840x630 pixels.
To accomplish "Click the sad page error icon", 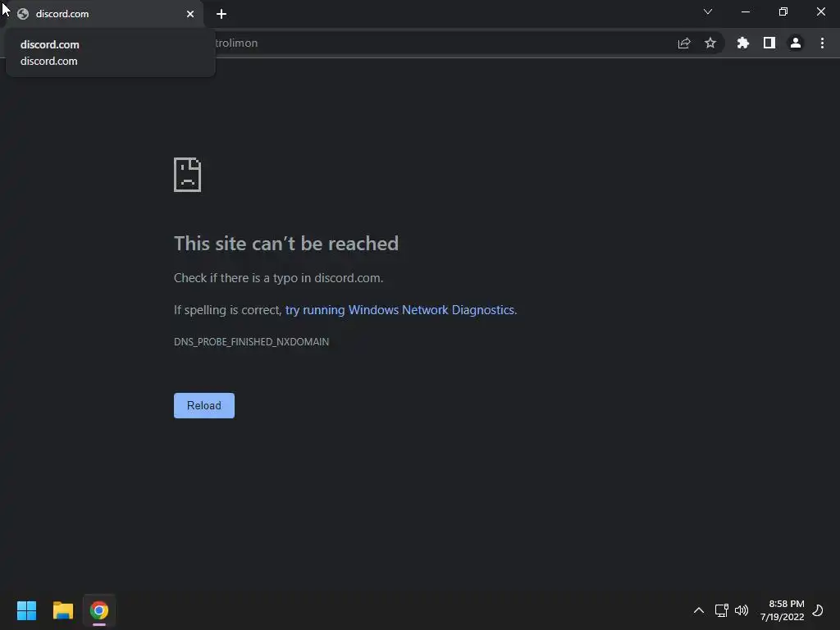I will coord(188,175).
